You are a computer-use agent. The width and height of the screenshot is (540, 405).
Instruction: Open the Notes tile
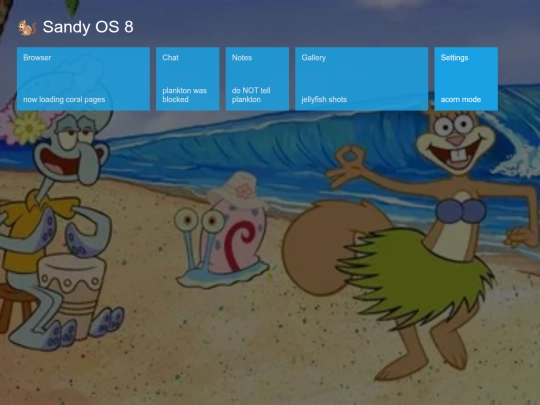point(257,79)
